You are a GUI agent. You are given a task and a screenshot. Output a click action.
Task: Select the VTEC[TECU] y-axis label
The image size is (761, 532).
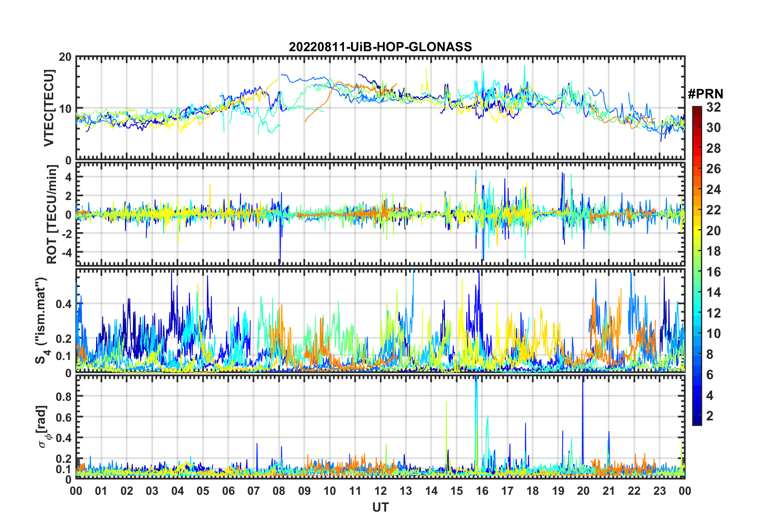pyautogui.click(x=49, y=108)
